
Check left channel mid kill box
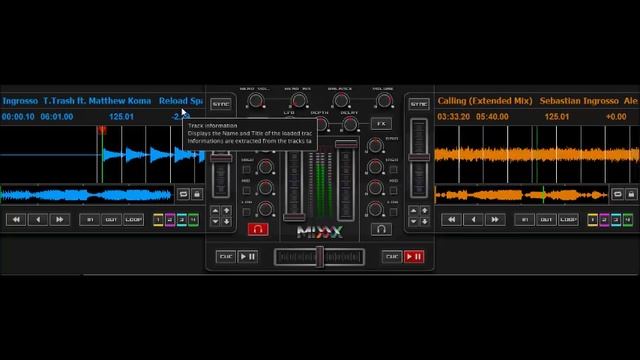(246, 190)
